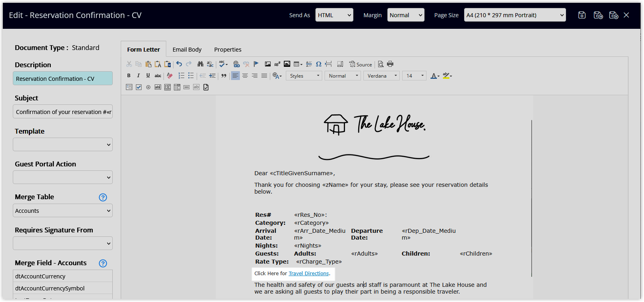Open the Template dropdown
644x302 pixels.
(x=63, y=144)
